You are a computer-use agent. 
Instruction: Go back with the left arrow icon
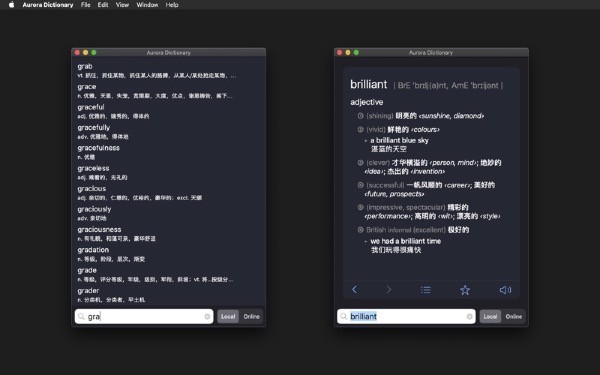click(x=354, y=290)
